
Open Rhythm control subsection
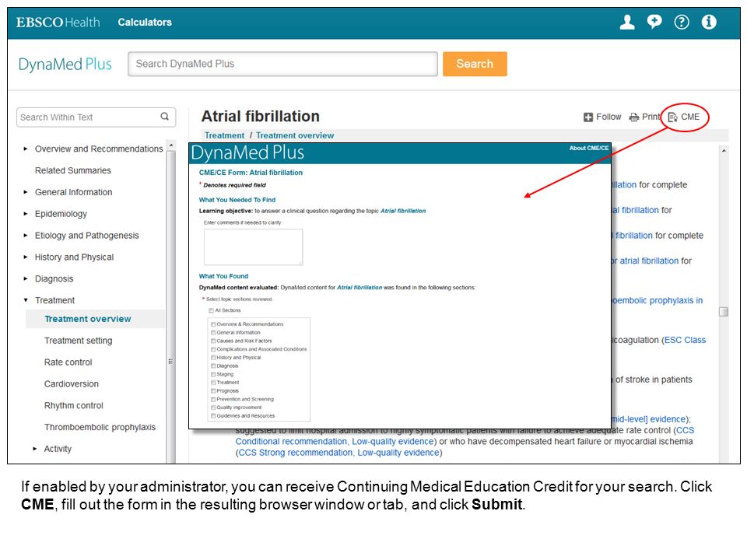[x=73, y=406]
